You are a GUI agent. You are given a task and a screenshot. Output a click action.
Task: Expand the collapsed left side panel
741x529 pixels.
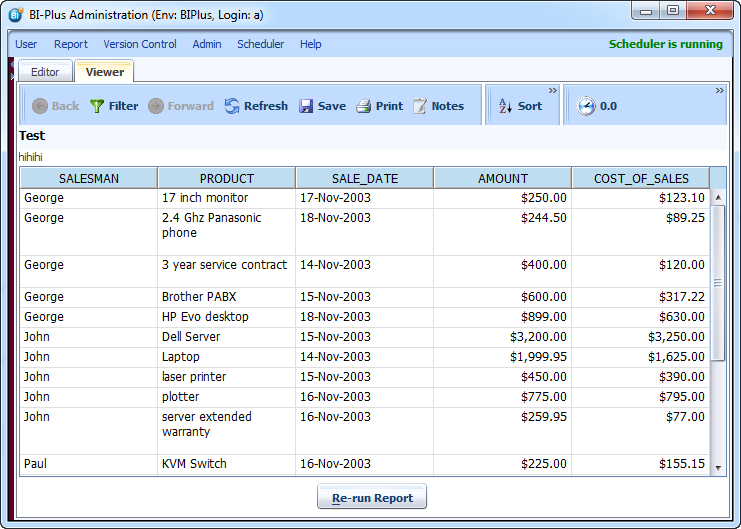coord(12,75)
